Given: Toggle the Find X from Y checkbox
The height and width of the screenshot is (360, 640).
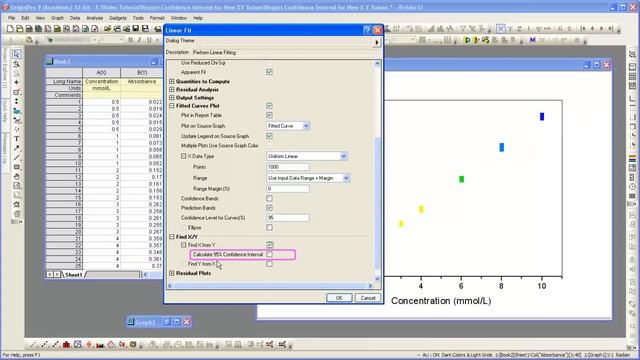Looking at the screenshot, I should pos(269,245).
